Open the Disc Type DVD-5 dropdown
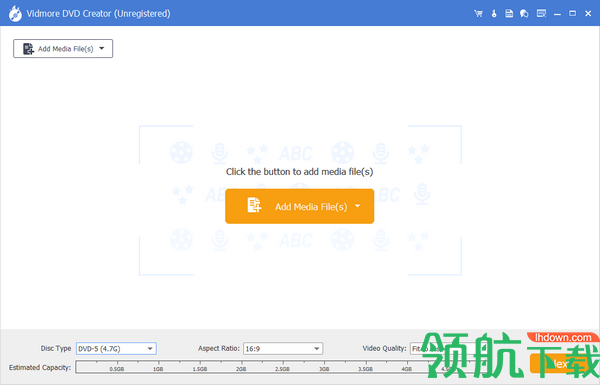 coord(116,349)
